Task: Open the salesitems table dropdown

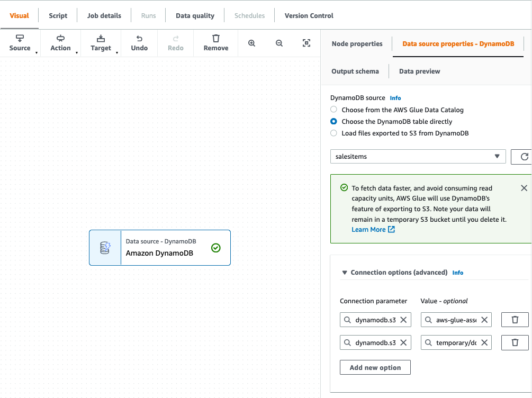Action: tap(418, 157)
